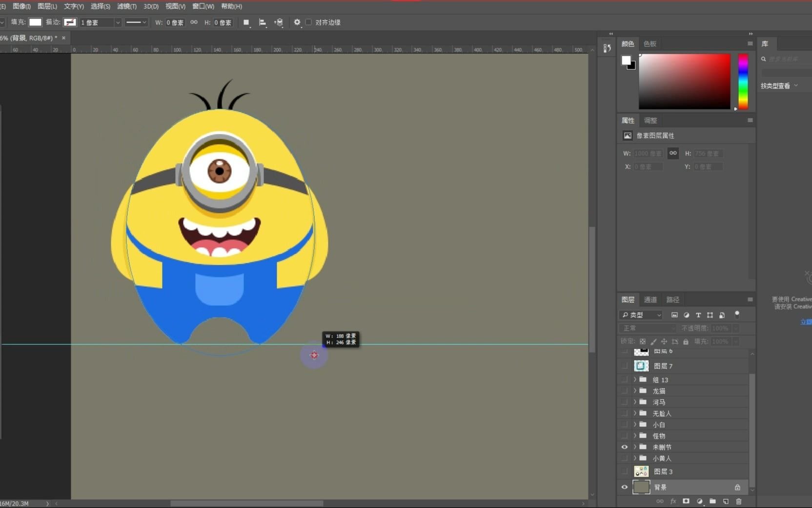Screen dimensions: 812x508
Task: Expand the 龙猫 group
Action: click(x=635, y=391)
